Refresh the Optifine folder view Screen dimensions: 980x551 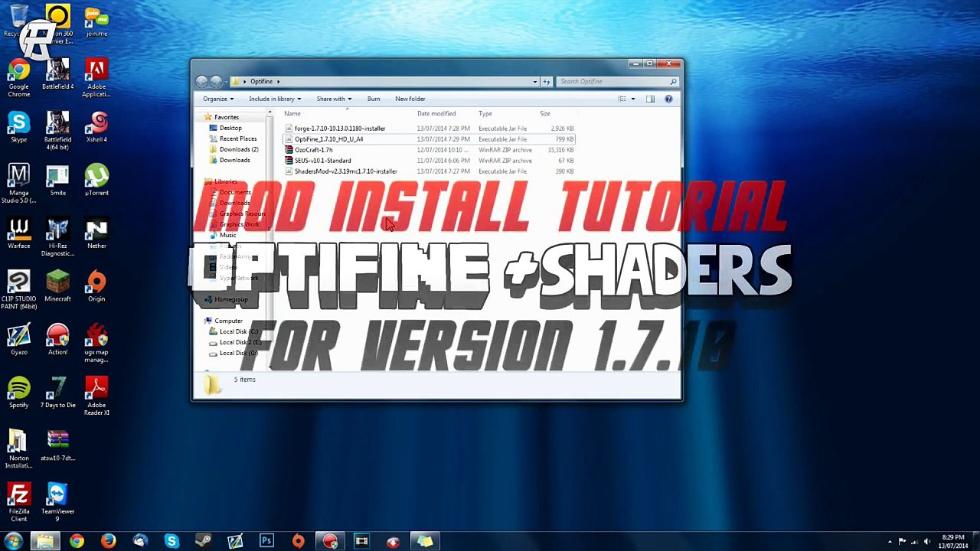click(547, 81)
